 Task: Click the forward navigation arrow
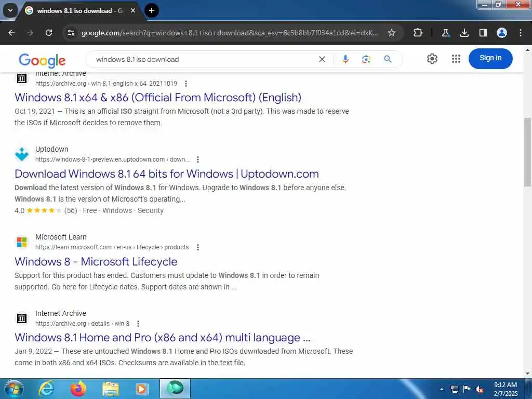click(30, 33)
